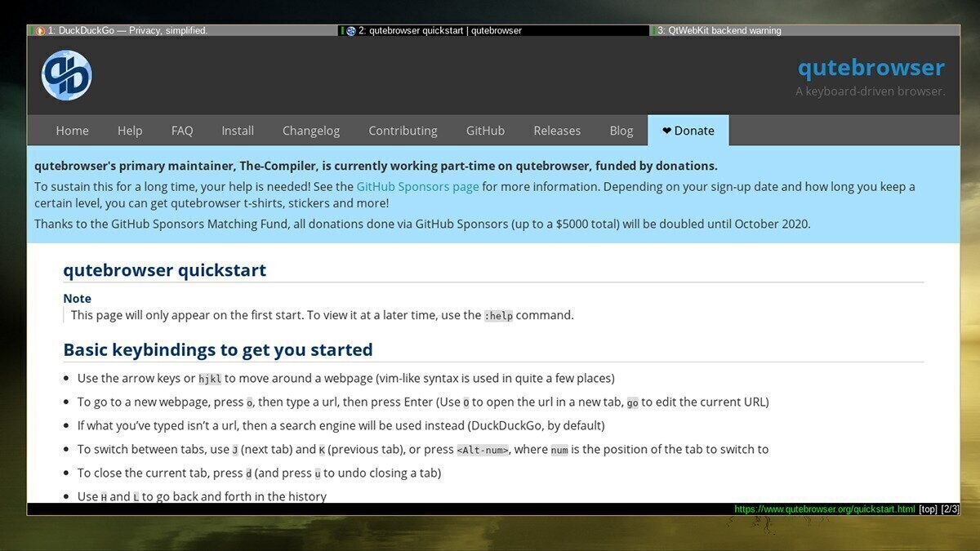Click the heart icon on the Donate button
Viewport: 980px width, 551px height.
667,130
